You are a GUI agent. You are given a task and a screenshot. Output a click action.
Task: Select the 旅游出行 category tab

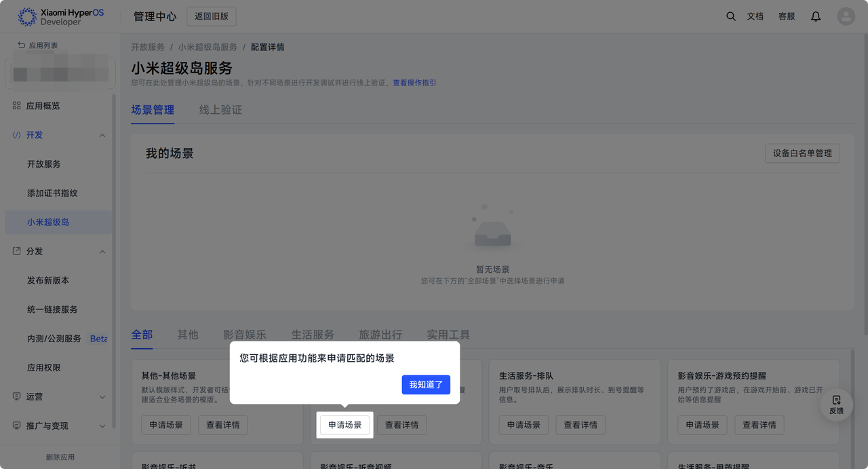380,335
